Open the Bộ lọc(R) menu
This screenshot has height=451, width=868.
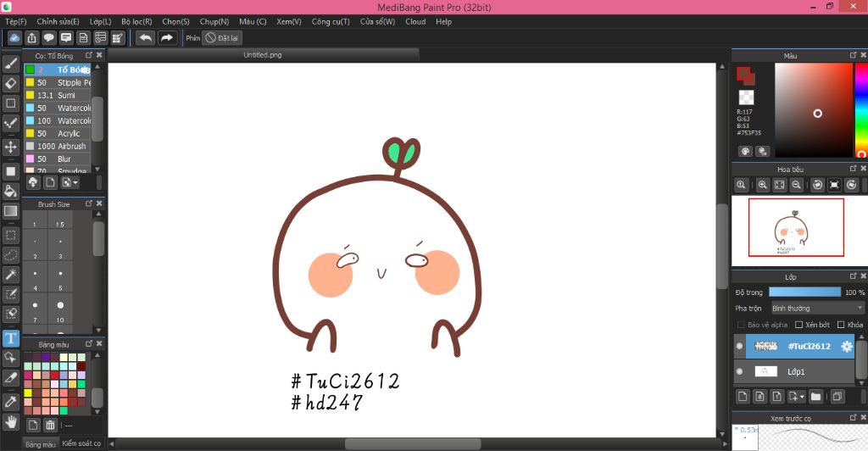[x=136, y=21]
